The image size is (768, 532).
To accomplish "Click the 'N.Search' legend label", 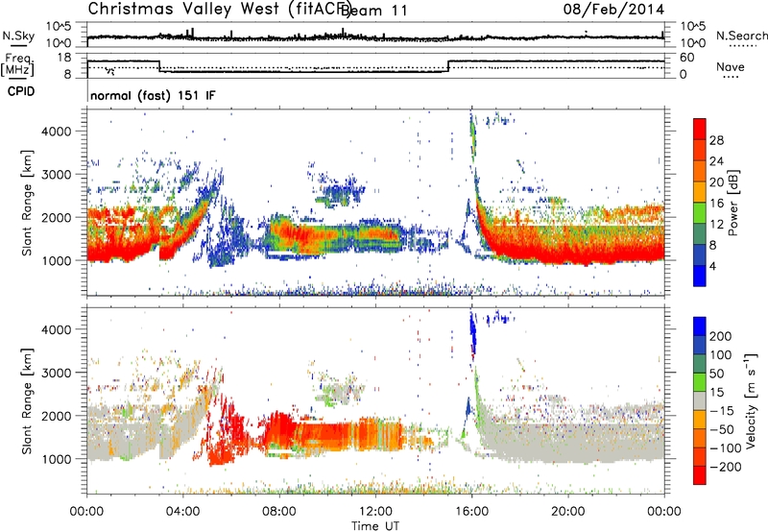I will [x=741, y=36].
